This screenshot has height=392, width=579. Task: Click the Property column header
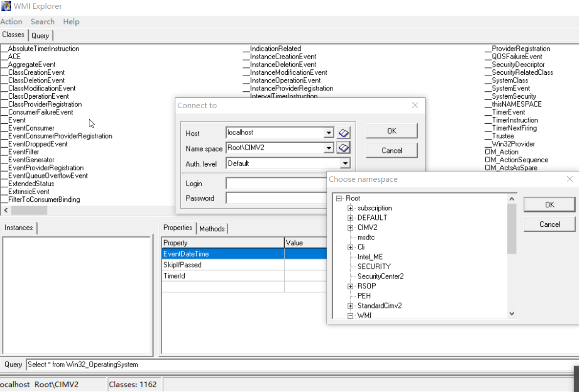click(x=223, y=243)
